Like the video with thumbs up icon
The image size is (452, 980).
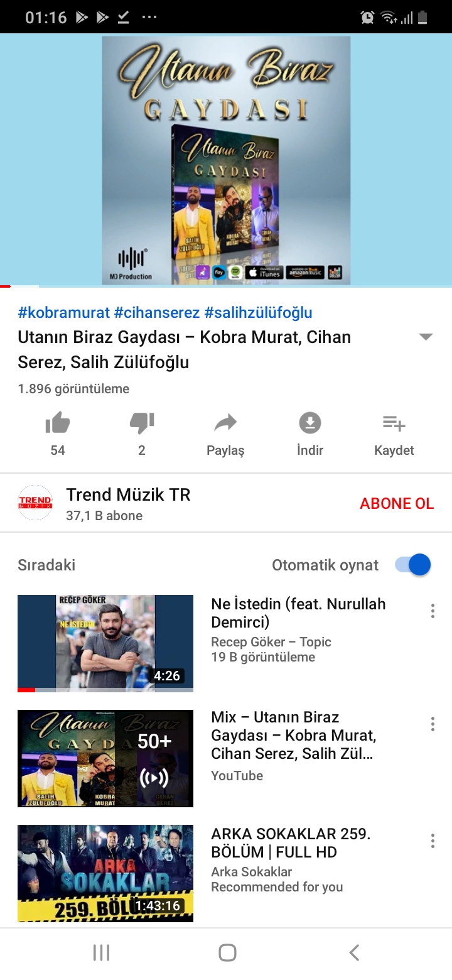58,424
